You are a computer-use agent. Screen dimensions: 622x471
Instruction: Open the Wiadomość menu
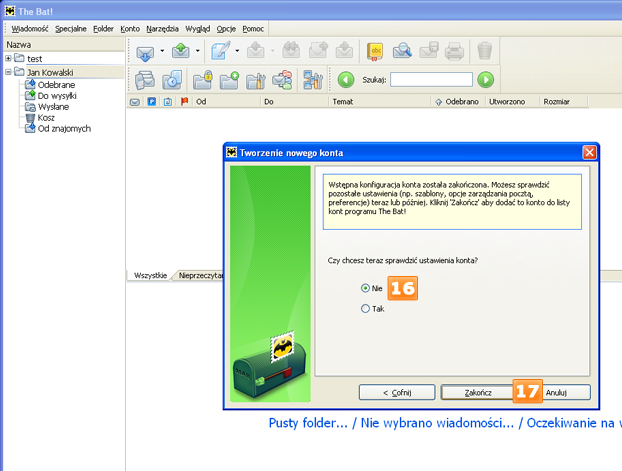point(30,29)
